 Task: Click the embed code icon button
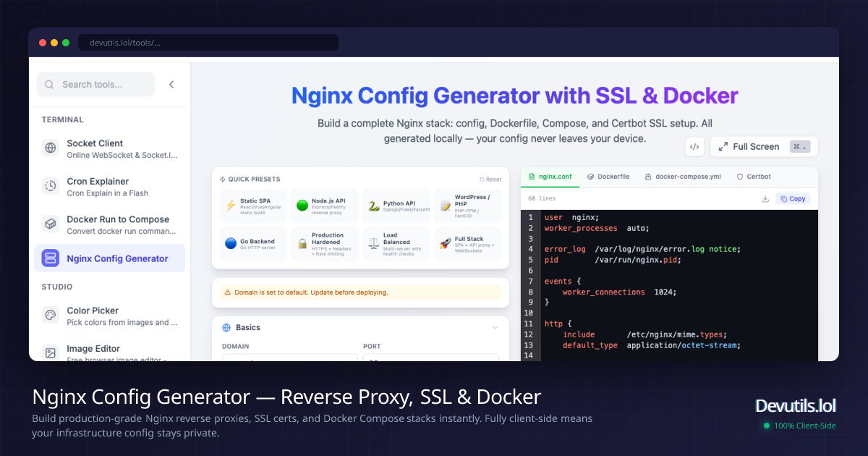click(694, 147)
